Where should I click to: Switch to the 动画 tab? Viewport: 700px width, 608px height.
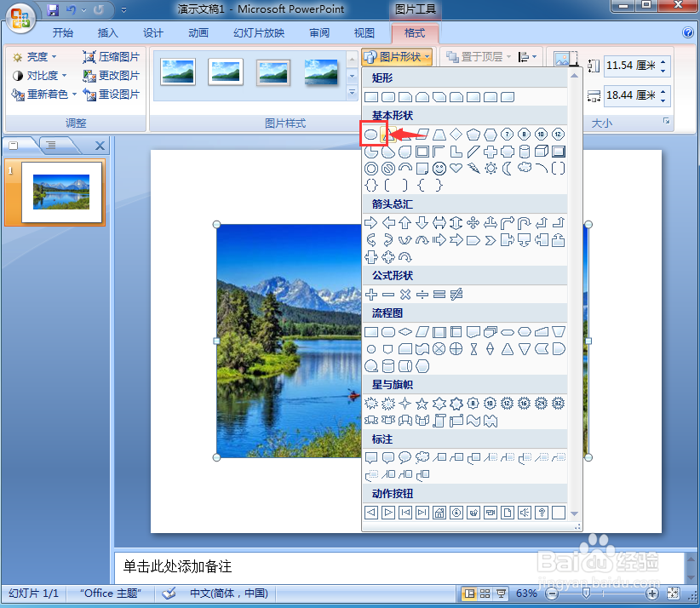pos(198,32)
